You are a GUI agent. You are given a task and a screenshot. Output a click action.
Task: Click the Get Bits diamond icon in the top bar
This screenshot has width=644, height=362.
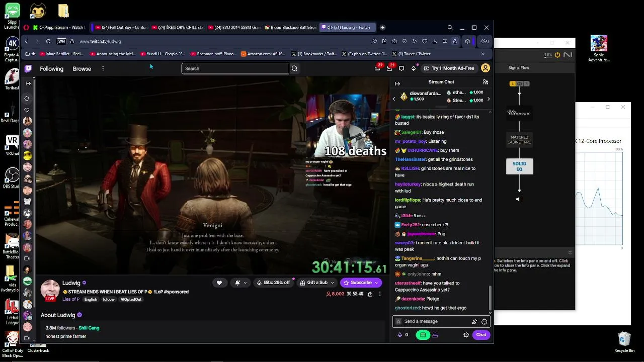click(414, 68)
